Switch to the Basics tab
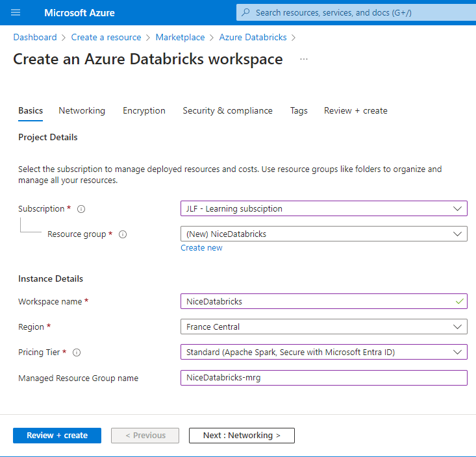The height and width of the screenshot is (457, 476). [31, 111]
